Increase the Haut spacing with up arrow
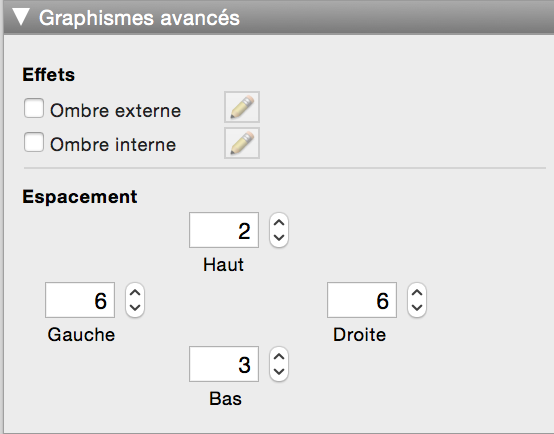 pyautogui.click(x=279, y=223)
